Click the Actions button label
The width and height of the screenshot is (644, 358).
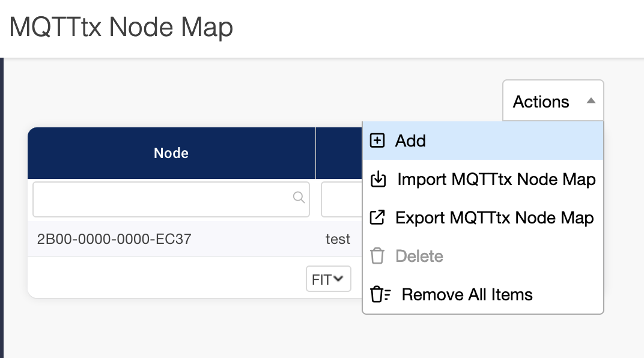click(541, 102)
